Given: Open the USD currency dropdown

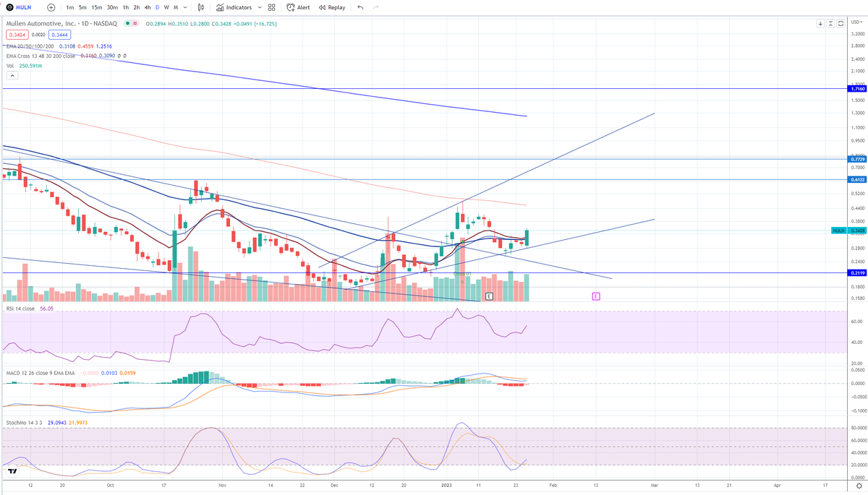Looking at the screenshot, I should (858, 23).
